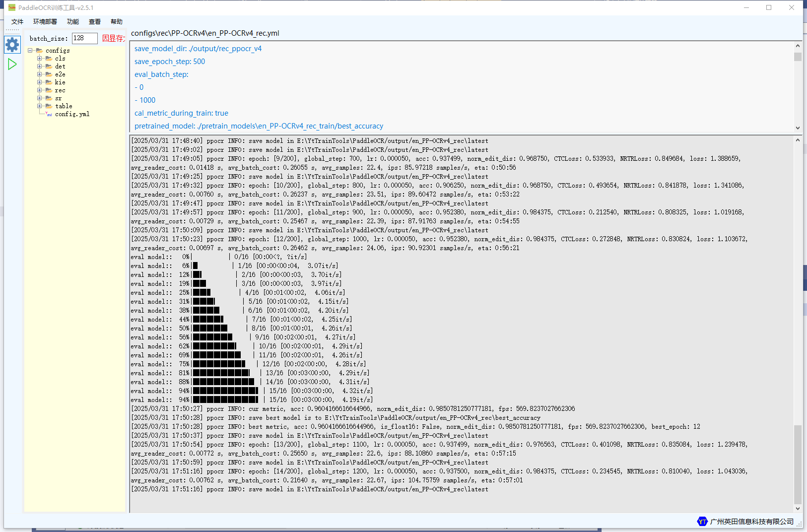
Task: Open the 文件 menu
Action: pos(17,22)
